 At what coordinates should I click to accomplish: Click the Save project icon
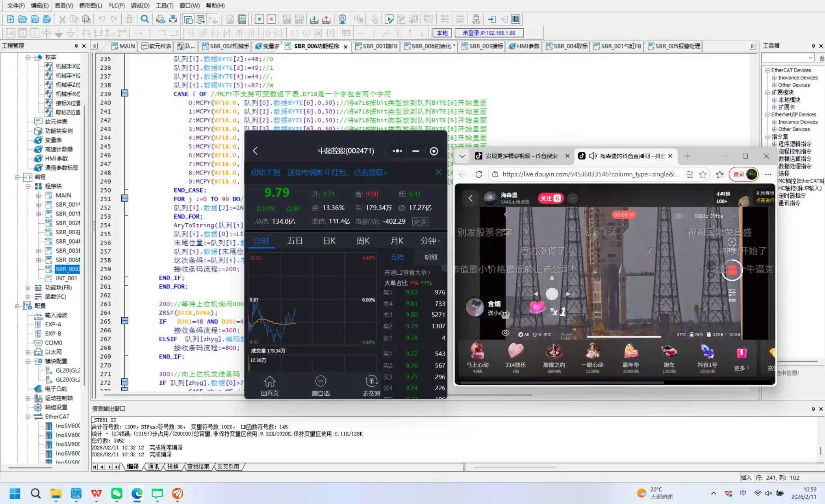click(35, 19)
